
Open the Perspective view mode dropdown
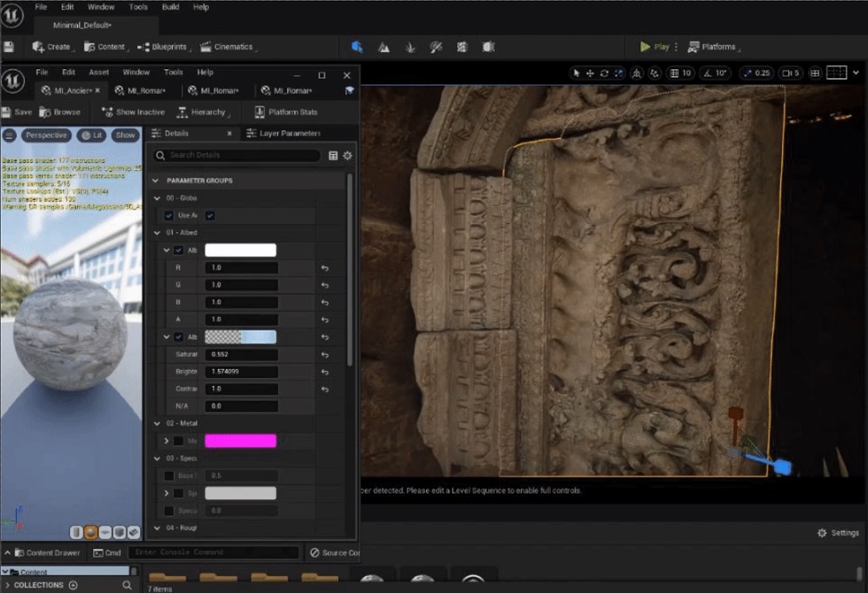coord(45,135)
